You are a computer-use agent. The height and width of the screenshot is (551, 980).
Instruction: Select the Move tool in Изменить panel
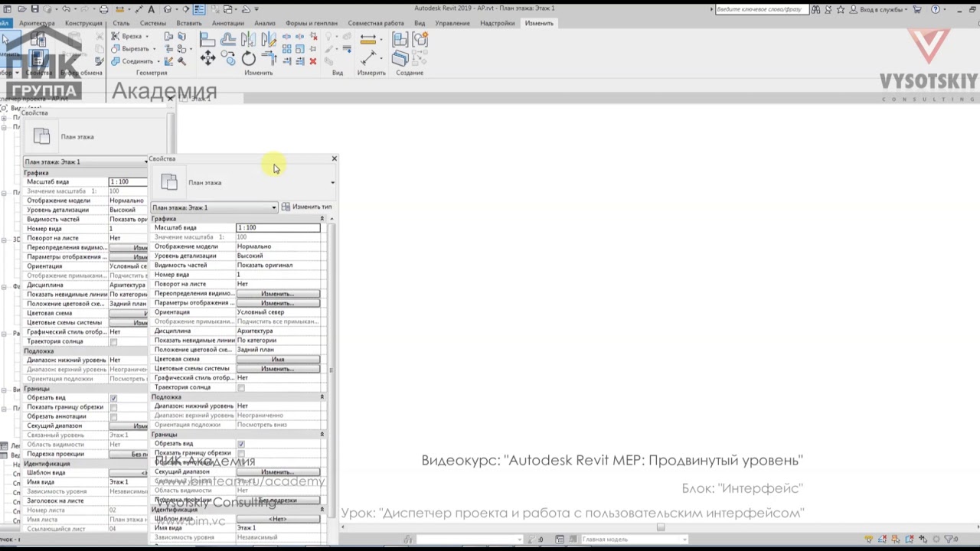click(x=207, y=58)
